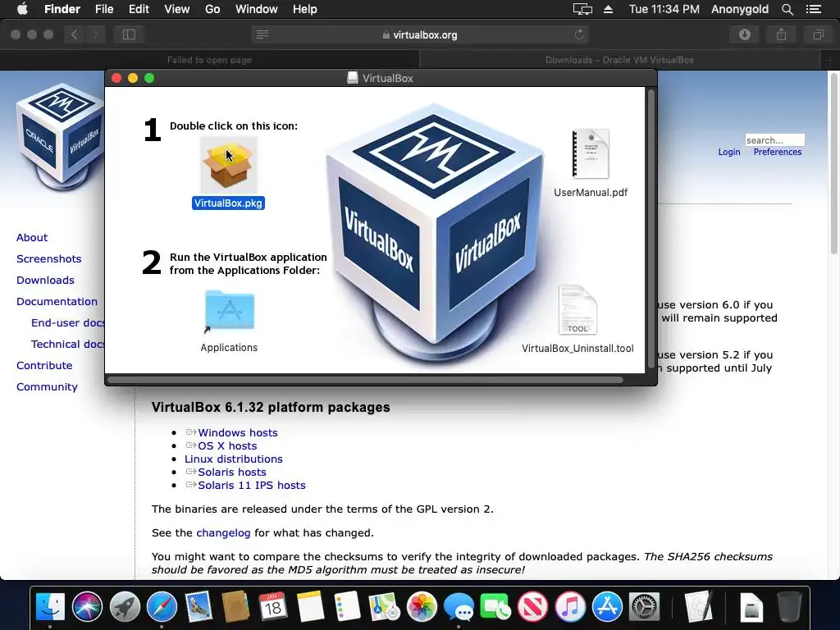Open the About link in sidebar
This screenshot has height=630, width=840.
pos(32,237)
